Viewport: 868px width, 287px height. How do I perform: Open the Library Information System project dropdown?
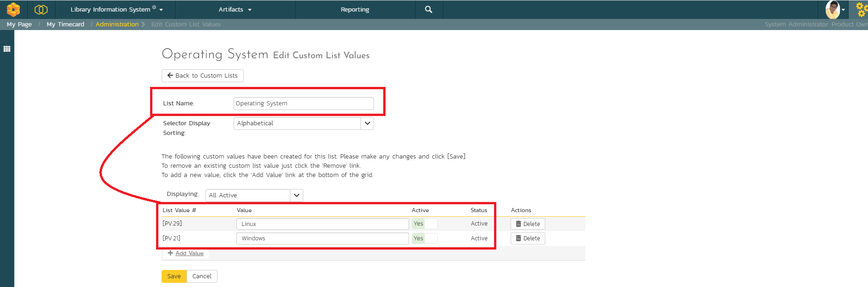click(x=116, y=9)
